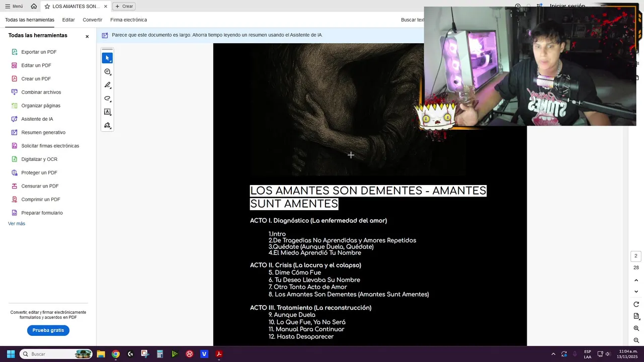Viewport: 644px width, 362px height.
Task: Open the Editar tab
Action: click(68, 20)
